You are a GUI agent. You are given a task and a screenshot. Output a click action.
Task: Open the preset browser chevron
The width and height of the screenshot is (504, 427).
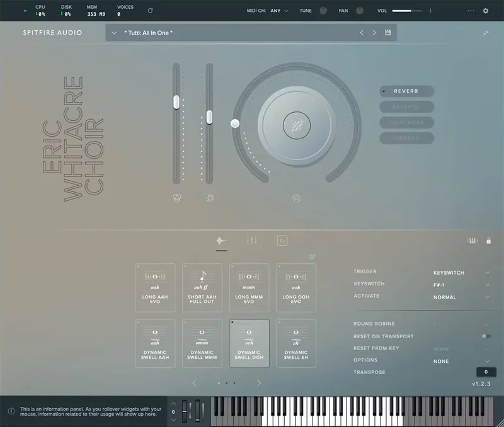coord(114,33)
